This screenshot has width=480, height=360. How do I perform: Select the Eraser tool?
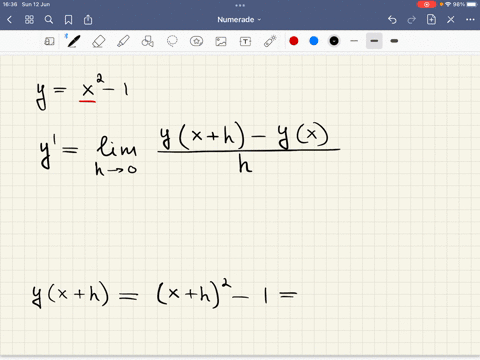point(98,41)
